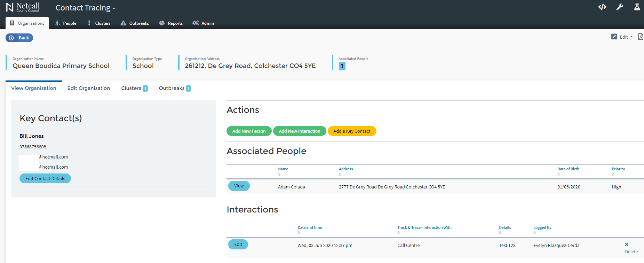View Adam Colada's record
This screenshot has width=644, height=263.
[x=239, y=186]
